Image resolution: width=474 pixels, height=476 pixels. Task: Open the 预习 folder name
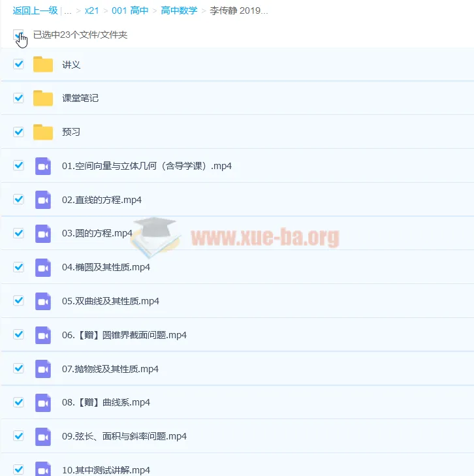(71, 132)
